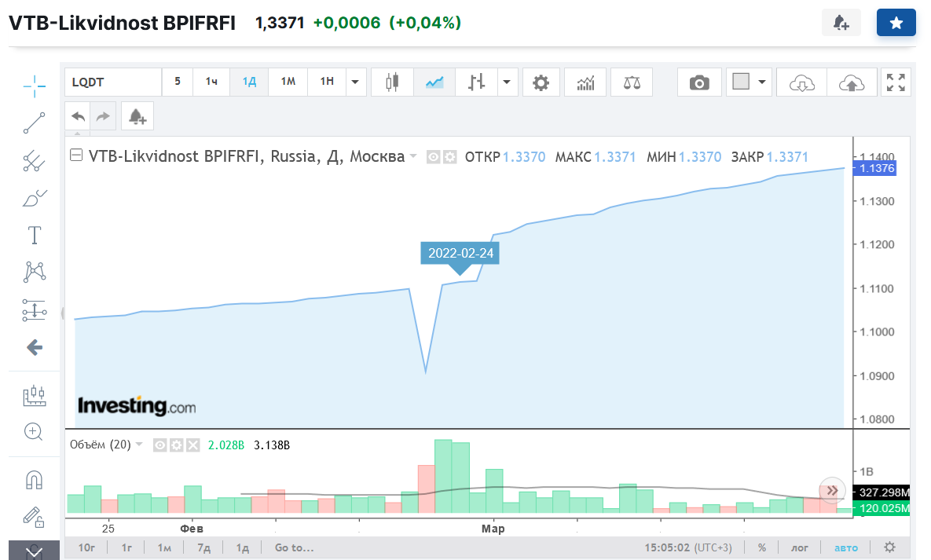931x560 pixels.
Task: Open the chart measure tool icon
Action: [35, 396]
